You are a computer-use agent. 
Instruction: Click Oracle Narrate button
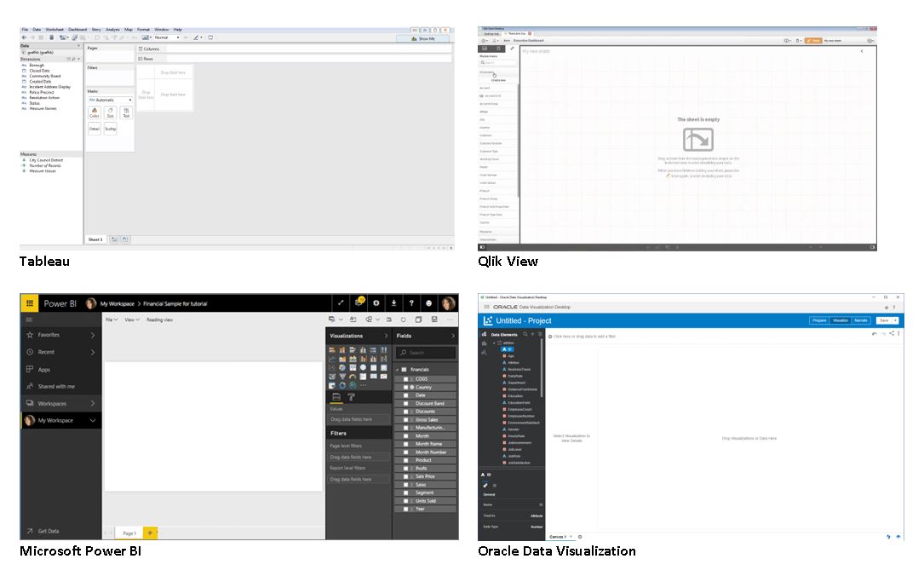[860, 320]
